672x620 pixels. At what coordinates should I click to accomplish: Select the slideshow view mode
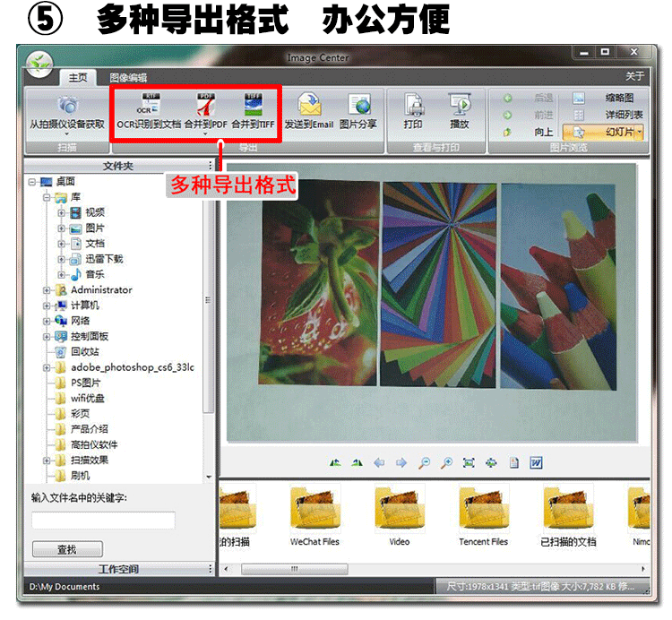pos(600,132)
